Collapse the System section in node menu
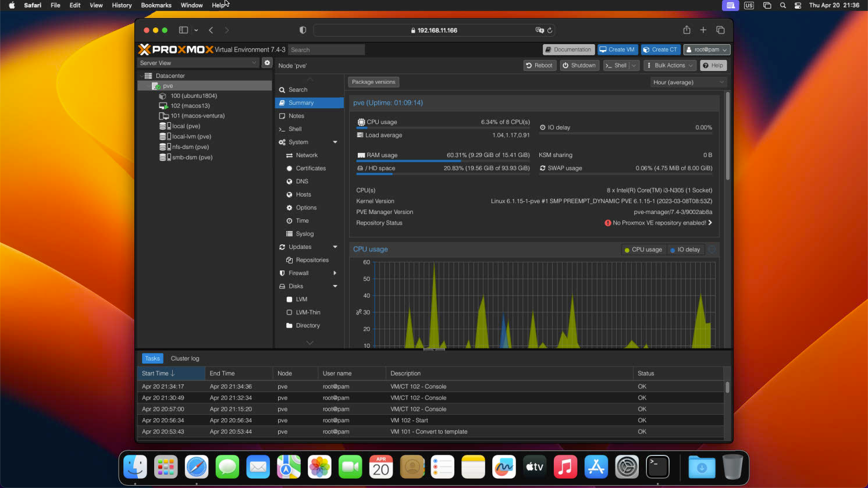This screenshot has width=868, height=488. pos(335,143)
